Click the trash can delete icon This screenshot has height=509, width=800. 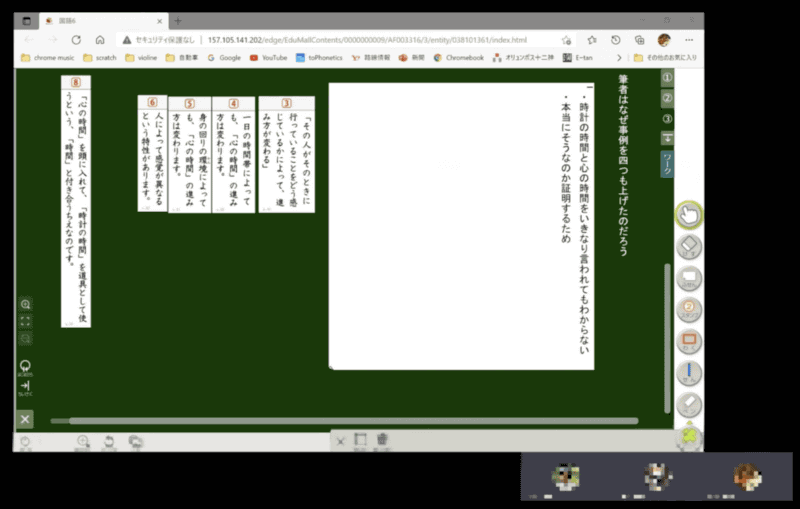(x=382, y=440)
